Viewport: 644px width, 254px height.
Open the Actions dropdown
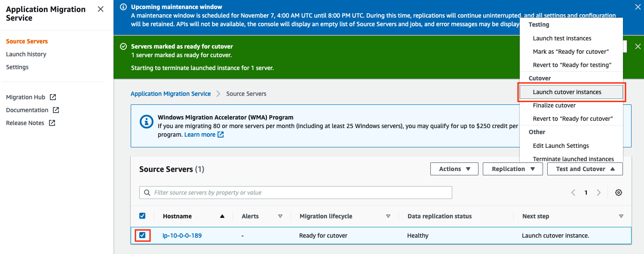point(454,169)
